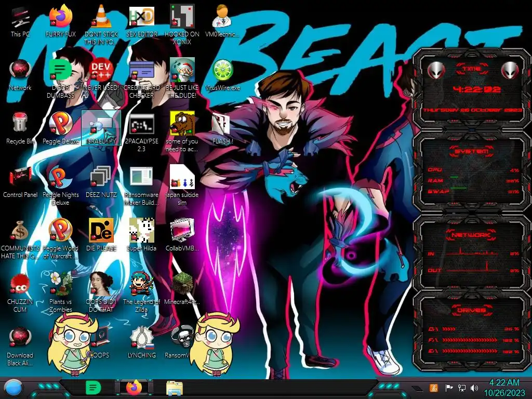
Task: Select the Ransomware Maker Build... shortcut
Action: (141, 186)
